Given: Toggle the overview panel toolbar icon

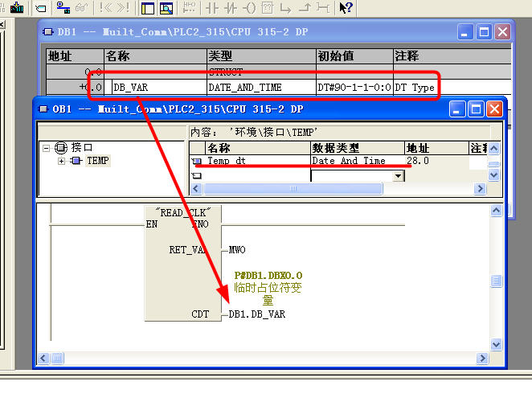Looking at the screenshot, I should (x=148, y=8).
